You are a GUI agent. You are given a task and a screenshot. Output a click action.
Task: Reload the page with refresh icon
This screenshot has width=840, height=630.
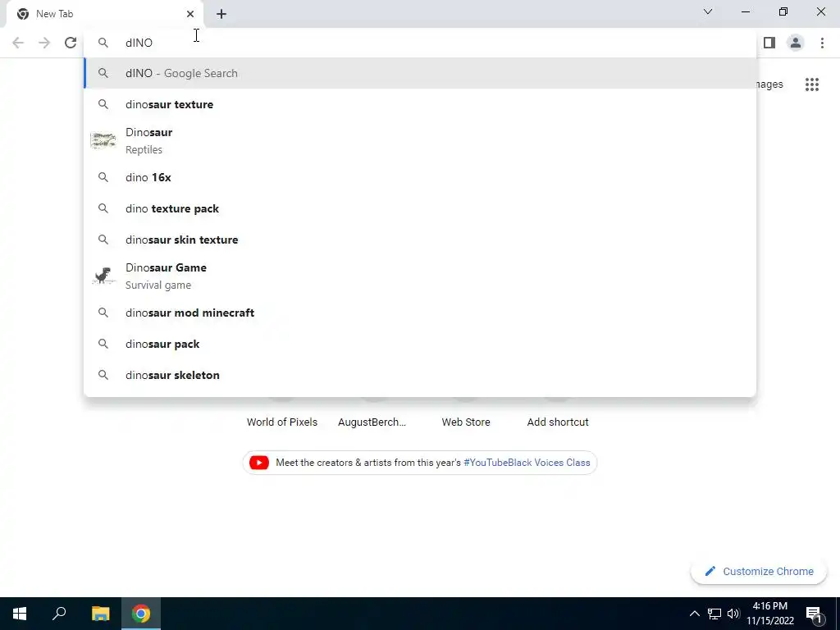tap(71, 43)
